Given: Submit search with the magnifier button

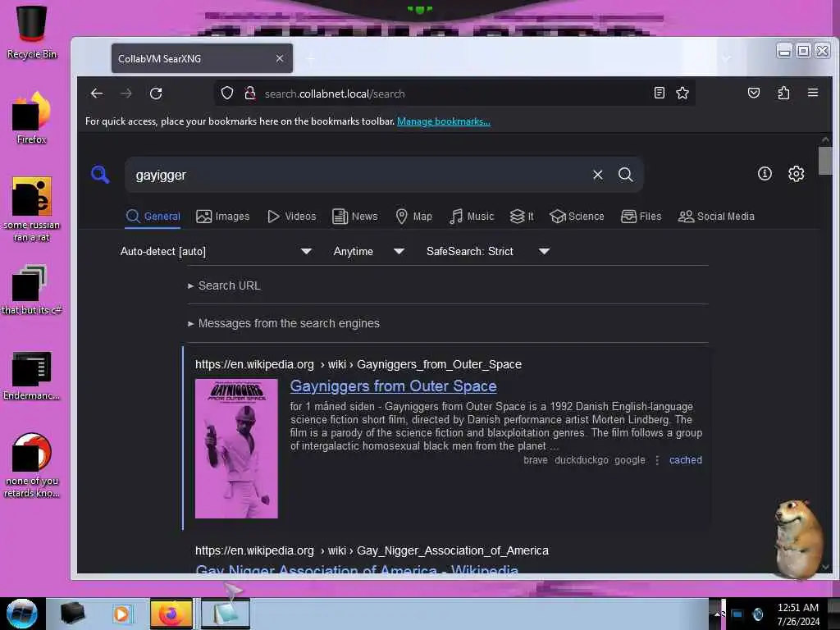Looking at the screenshot, I should click(x=625, y=175).
